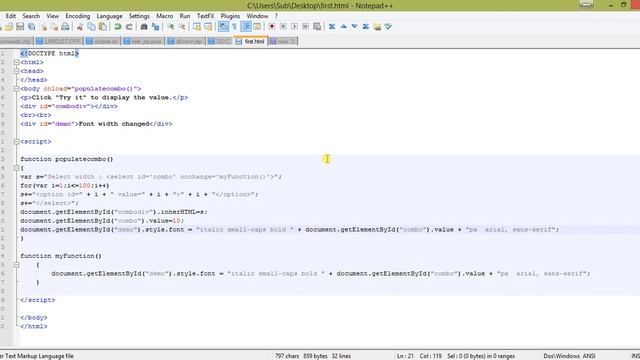The width and height of the screenshot is (640, 360).
Task: Click the Open file toolbar icon
Action: (9, 27)
